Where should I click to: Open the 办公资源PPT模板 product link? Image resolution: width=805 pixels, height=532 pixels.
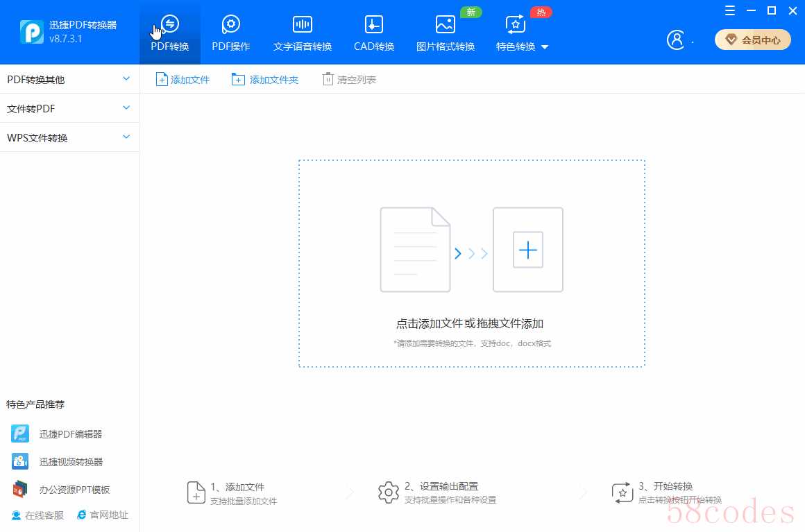60,490
